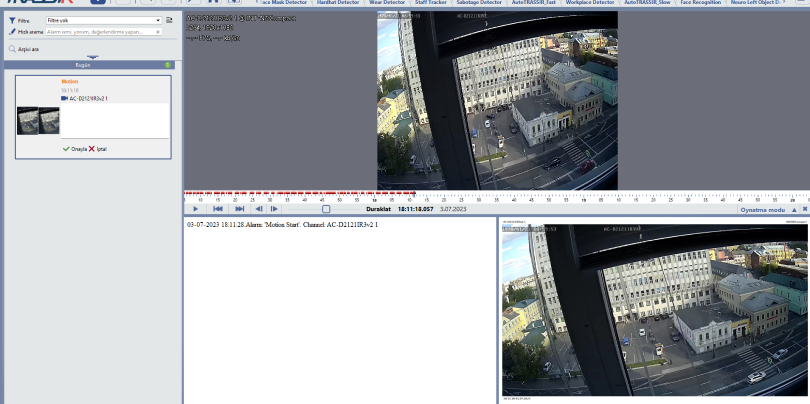
Task: Click the top archive video view
Action: [497, 100]
